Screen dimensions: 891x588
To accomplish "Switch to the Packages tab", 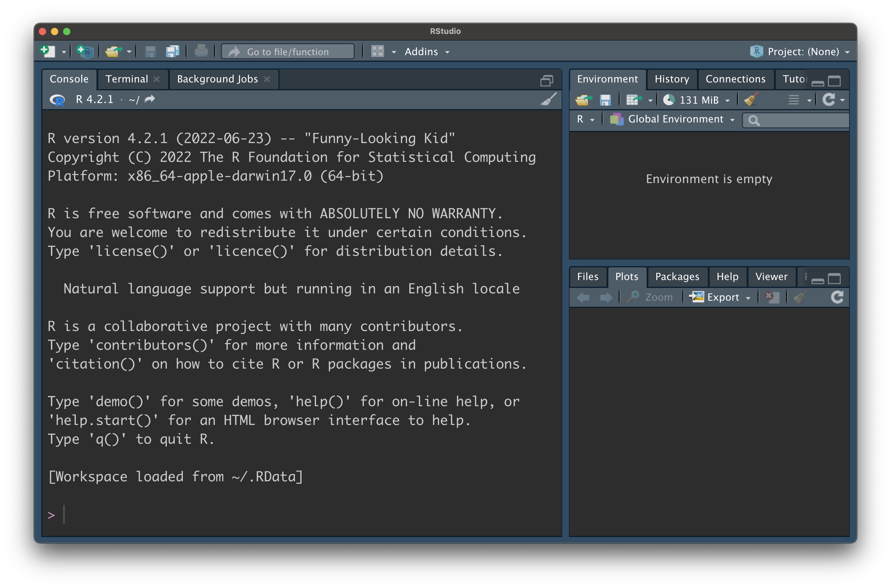I will (677, 277).
